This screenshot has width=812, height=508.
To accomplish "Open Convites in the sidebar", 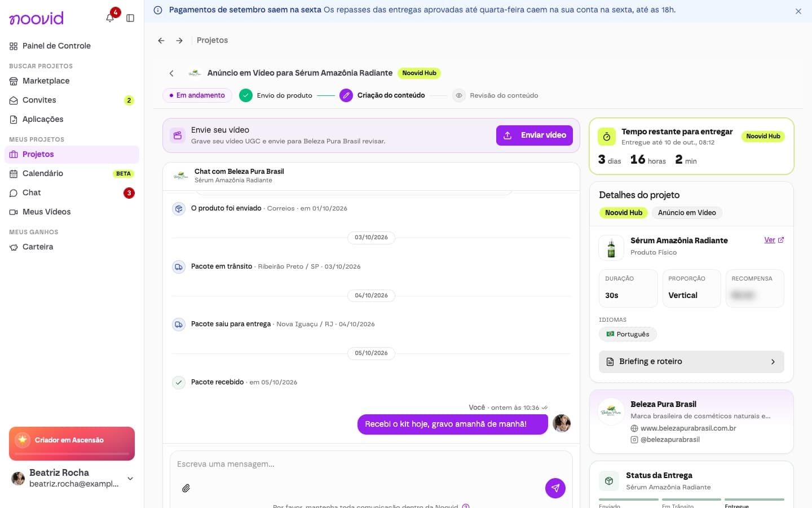I will pos(72,100).
